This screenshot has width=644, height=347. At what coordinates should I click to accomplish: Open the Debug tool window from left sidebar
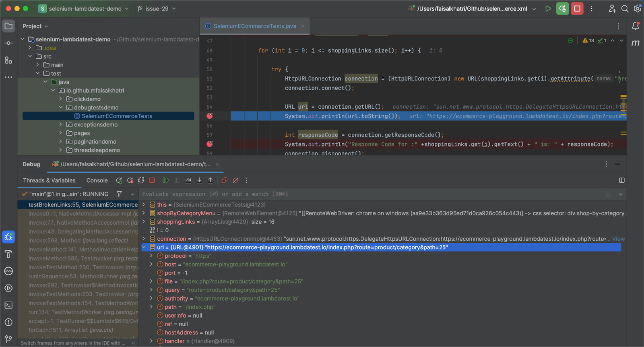(8, 237)
